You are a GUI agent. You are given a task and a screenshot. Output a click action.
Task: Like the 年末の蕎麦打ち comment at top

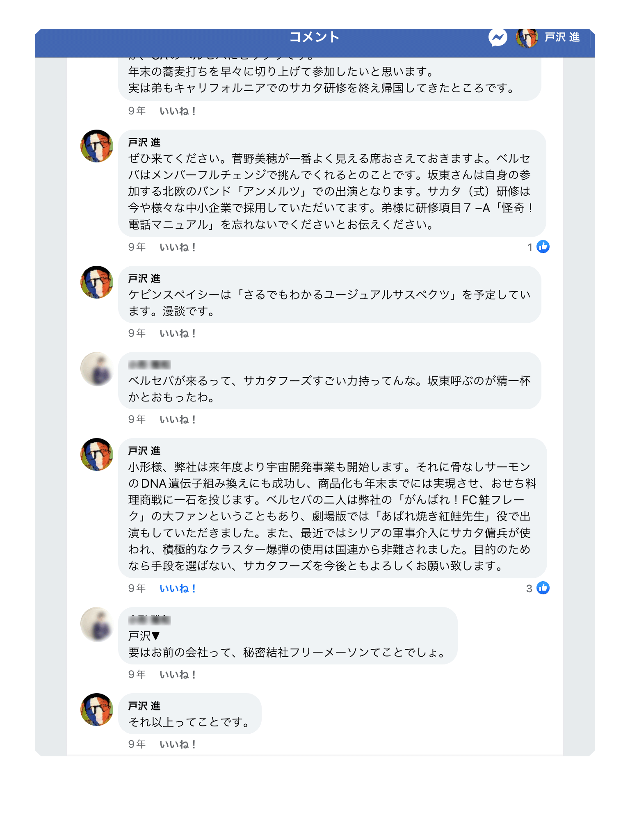pyautogui.click(x=178, y=111)
